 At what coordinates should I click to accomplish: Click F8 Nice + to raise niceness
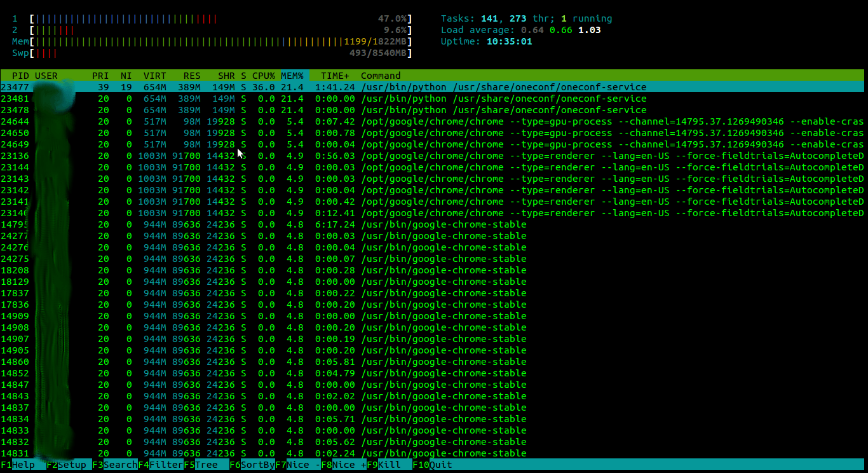344,465
